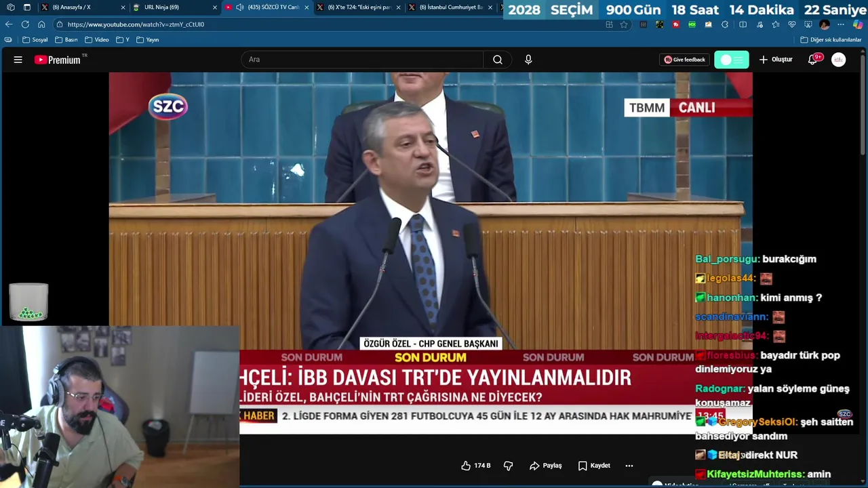Open the YouTube guide hamburger menu
The image size is (868, 488).
pyautogui.click(x=18, y=60)
